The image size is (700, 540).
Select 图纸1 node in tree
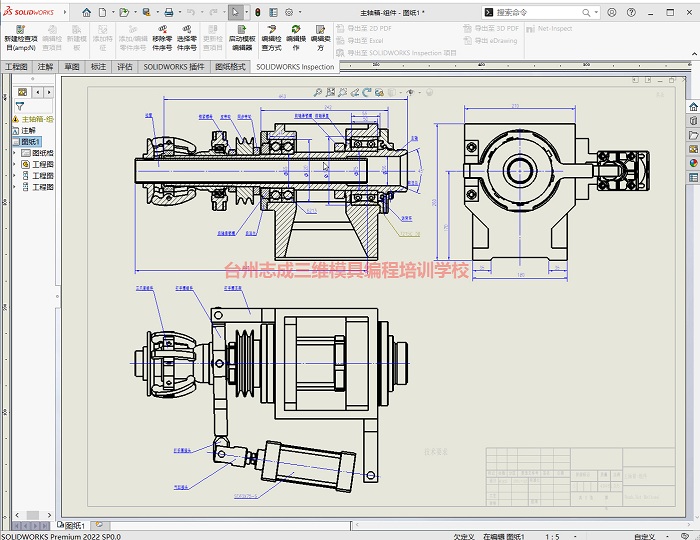[27, 141]
